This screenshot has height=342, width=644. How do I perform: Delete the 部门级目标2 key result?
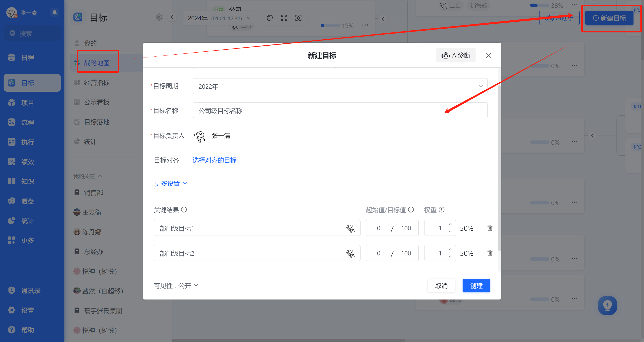point(490,253)
